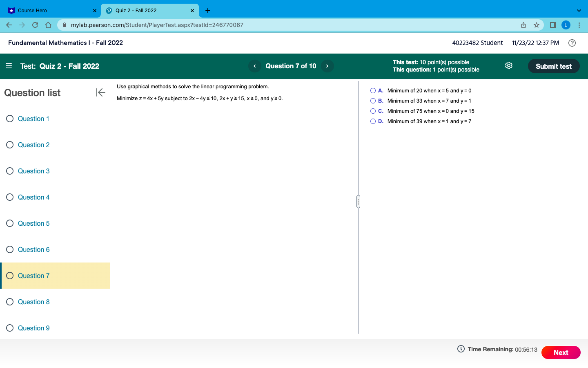Open Chrome's three-dot menu
Viewport: 588px width, 368px height.
[580, 25]
